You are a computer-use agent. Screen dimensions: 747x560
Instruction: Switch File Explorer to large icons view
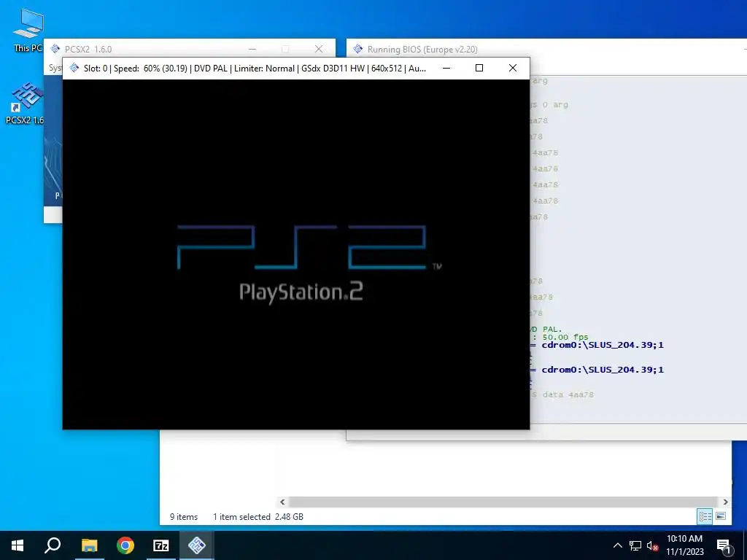pyautogui.click(x=721, y=516)
